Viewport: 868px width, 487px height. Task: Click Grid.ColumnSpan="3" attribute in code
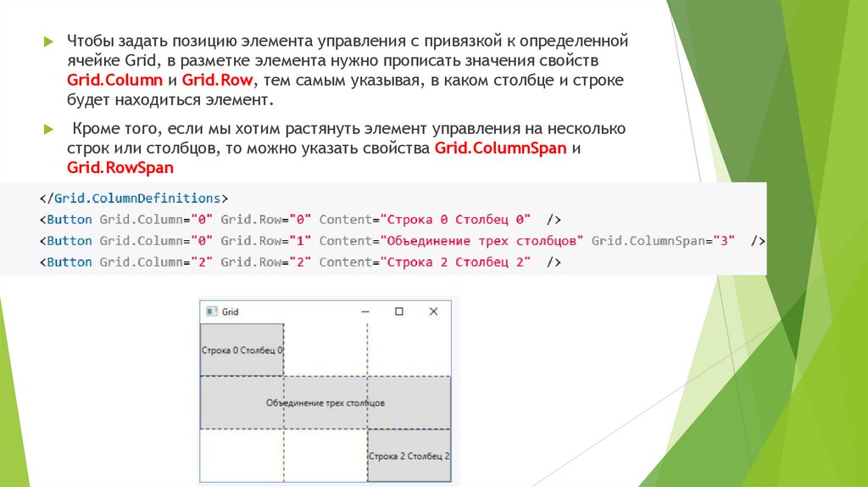pyautogui.click(x=663, y=241)
